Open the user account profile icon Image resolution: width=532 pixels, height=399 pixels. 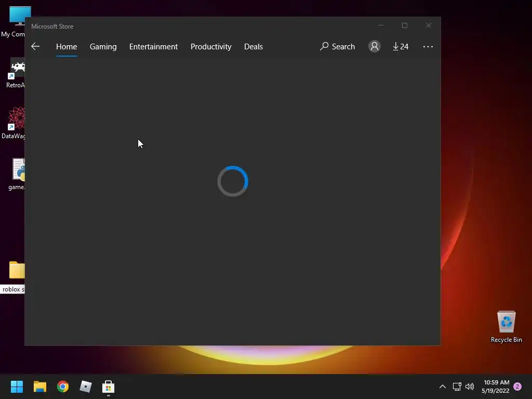point(374,46)
